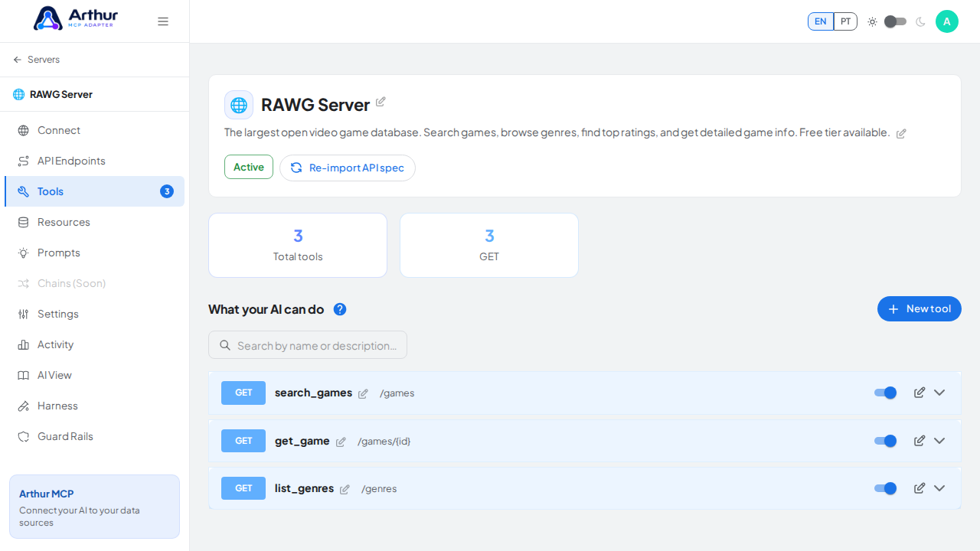This screenshot has height=551, width=980.
Task: Select the Tools menu item
Action: point(94,191)
